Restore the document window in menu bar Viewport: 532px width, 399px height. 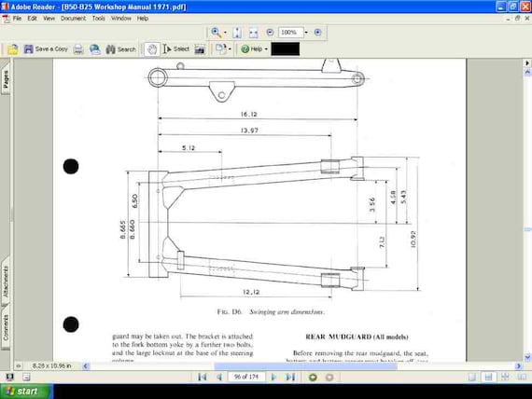point(517,19)
